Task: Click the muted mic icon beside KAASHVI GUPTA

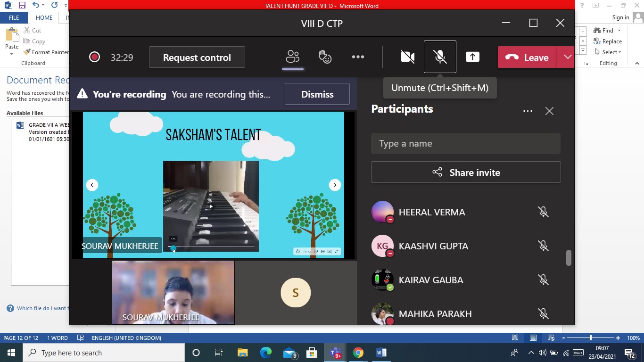Action: pyautogui.click(x=543, y=246)
